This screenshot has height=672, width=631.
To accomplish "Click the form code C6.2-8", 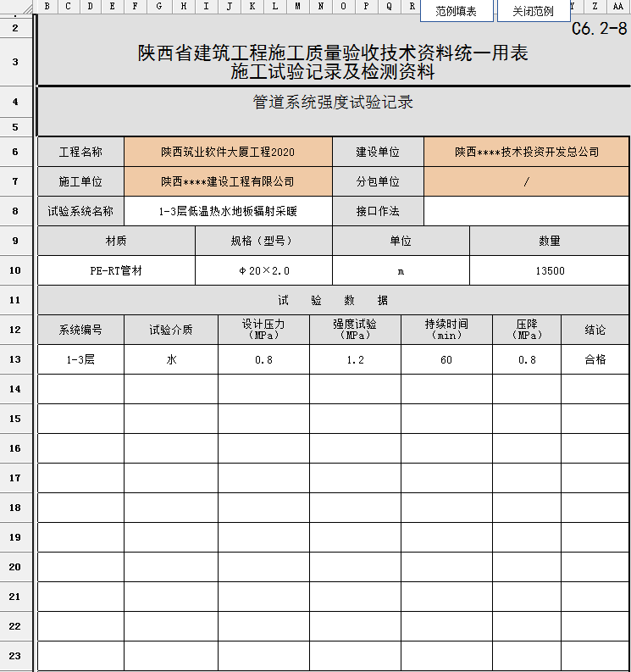I will [x=600, y=29].
